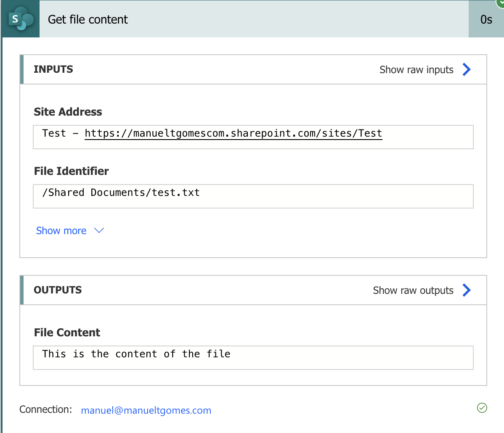Expand Show more inputs
504x433 pixels.
click(61, 231)
